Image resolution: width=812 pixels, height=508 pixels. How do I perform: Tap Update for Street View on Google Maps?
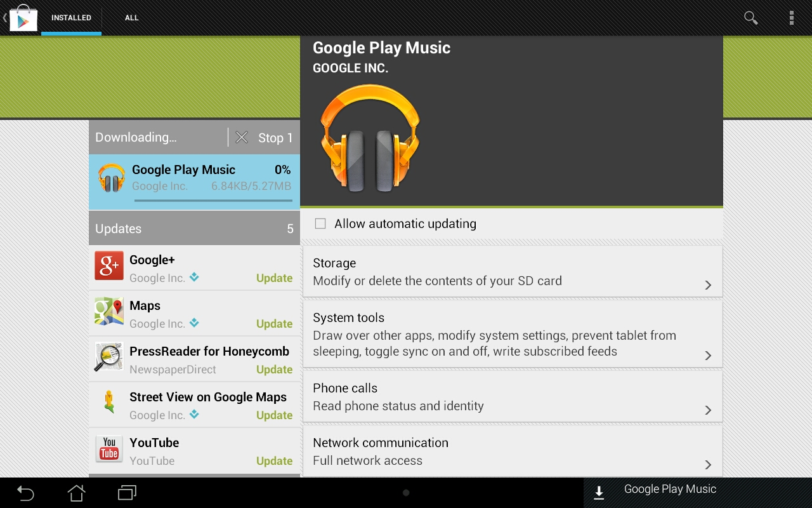274,415
